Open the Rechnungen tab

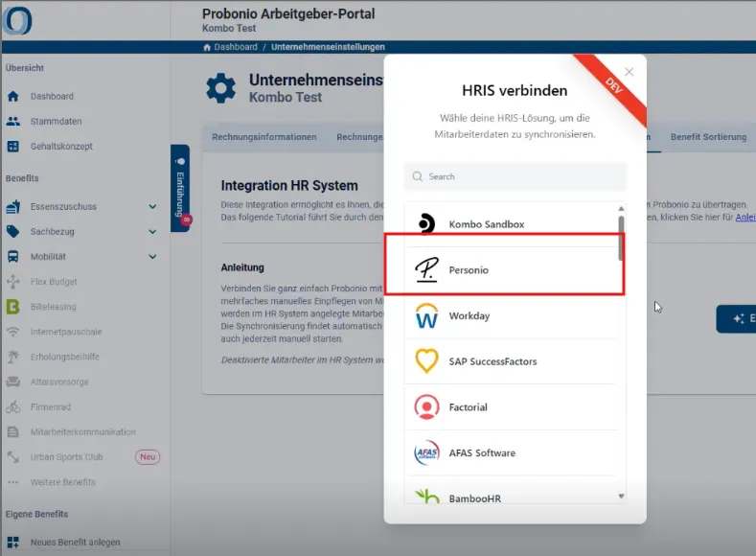point(359,137)
